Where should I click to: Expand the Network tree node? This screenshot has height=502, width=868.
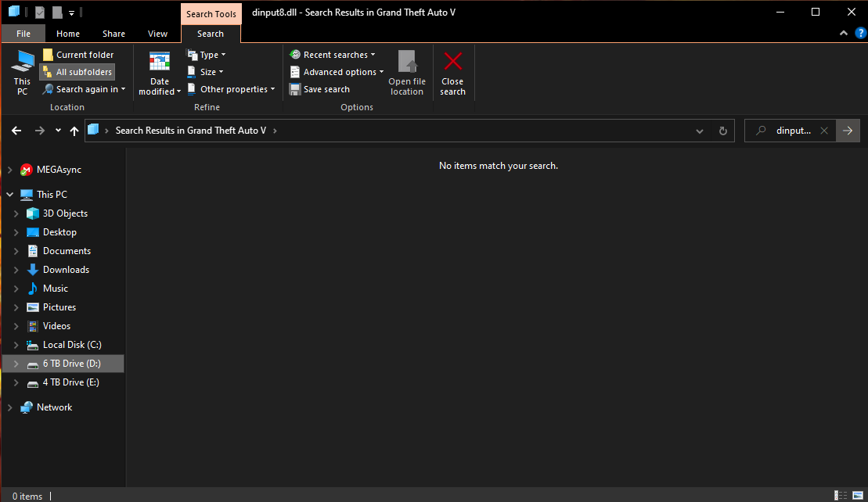pos(10,407)
